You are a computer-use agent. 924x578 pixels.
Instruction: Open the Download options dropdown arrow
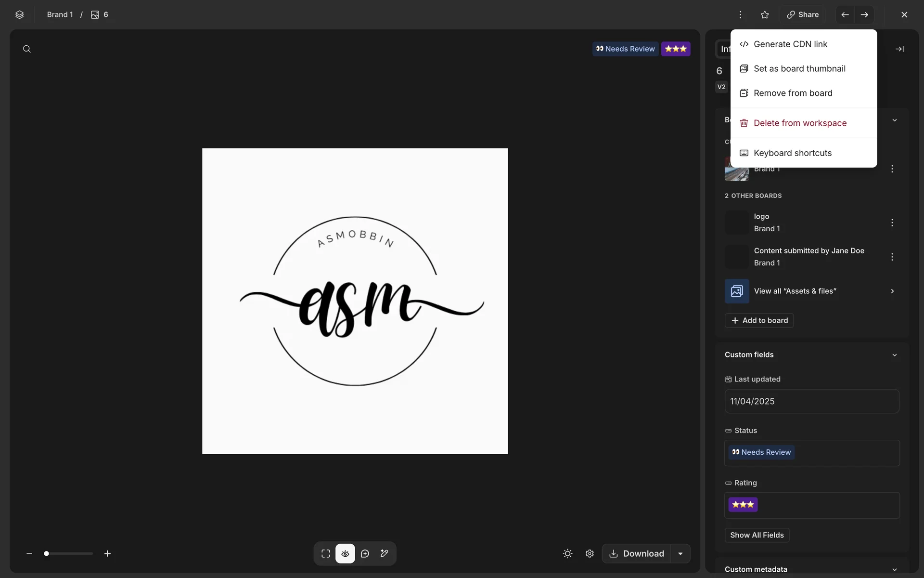tap(680, 553)
